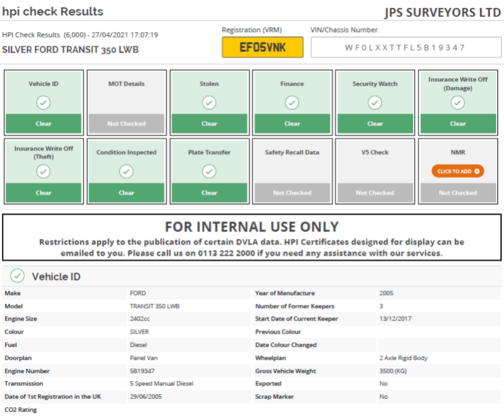Click the Security Watch checkmark icon
The image size is (504, 420).
[375, 103]
